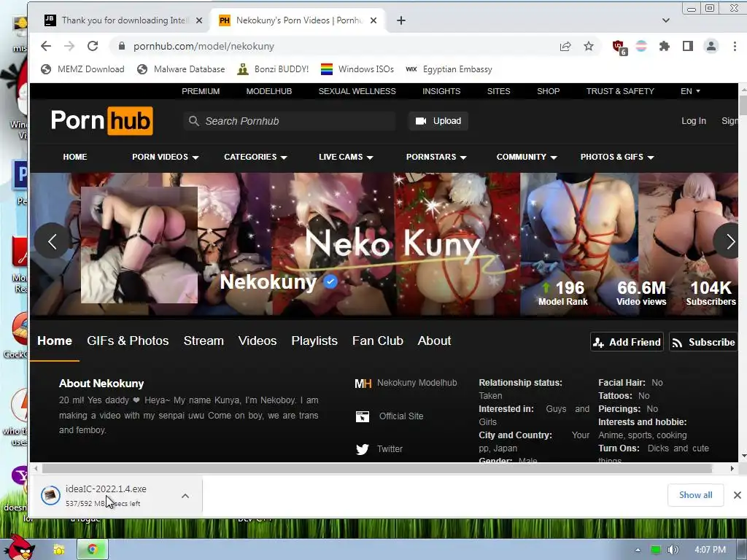The width and height of the screenshot is (747, 560).
Task: Open a new tab with the plus icon
Action: coord(401,20)
